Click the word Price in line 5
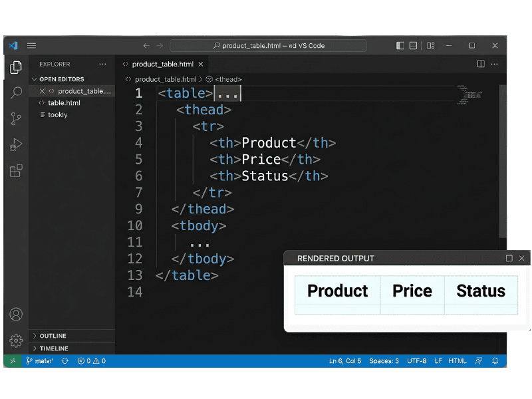This screenshot has width=532, height=399. tap(261, 160)
